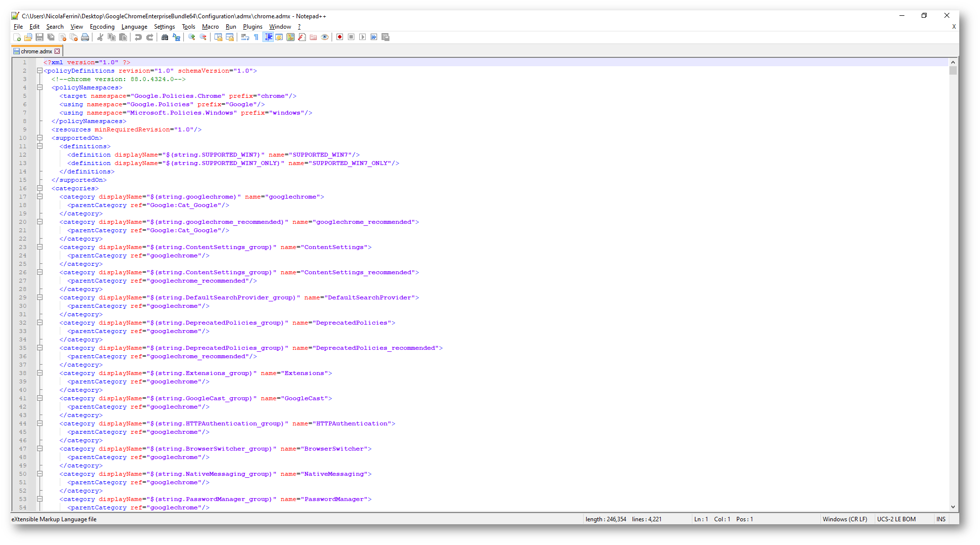Click the Close All toolbar icon
This screenshot has width=980, height=545.
click(74, 37)
